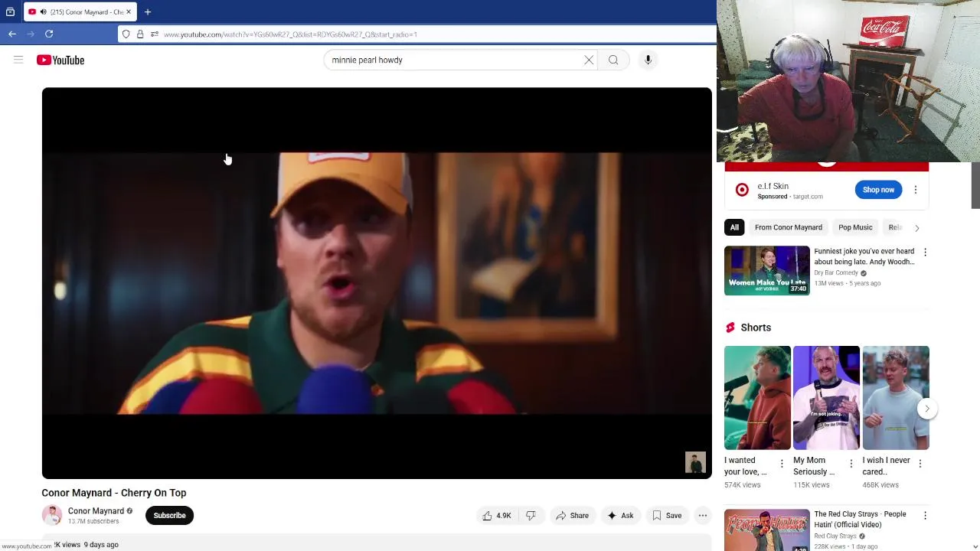Mute audio icon on the browser tab
The image size is (980, 551).
pos(44,11)
